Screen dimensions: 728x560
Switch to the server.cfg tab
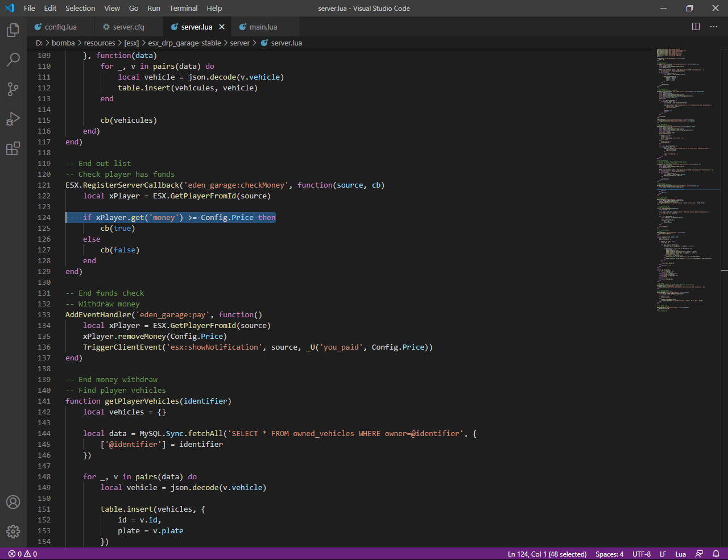129,27
